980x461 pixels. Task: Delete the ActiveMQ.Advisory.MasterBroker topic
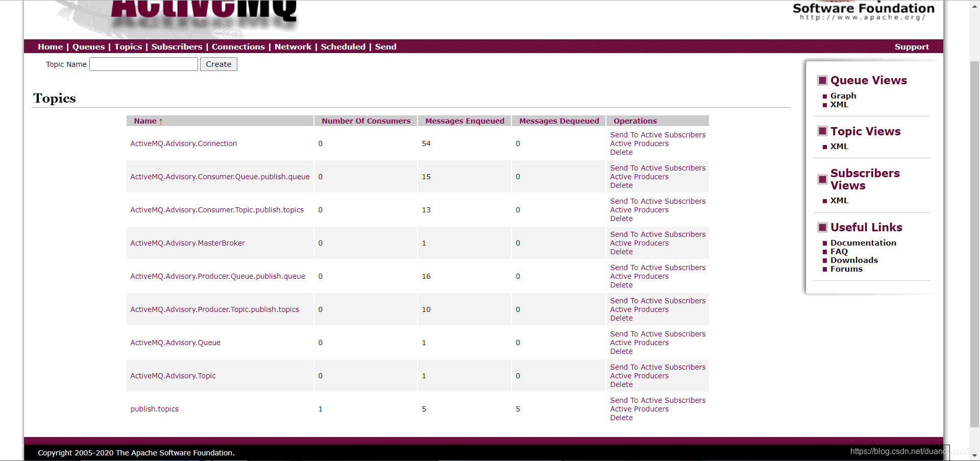(621, 252)
